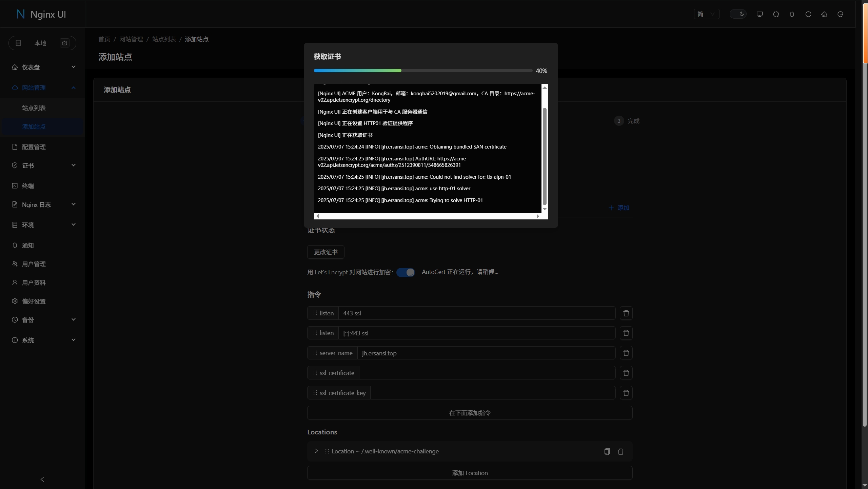Click the logout icon in header

coord(840,14)
